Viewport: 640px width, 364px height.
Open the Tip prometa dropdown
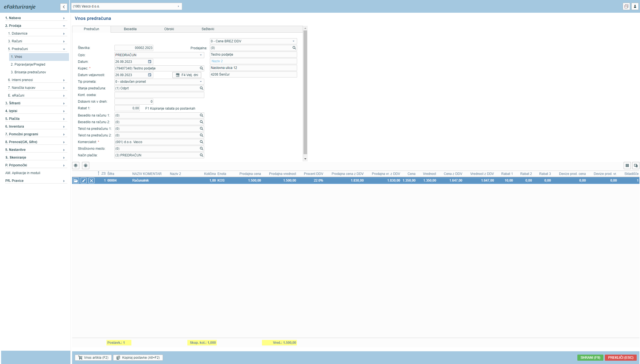[201, 82]
